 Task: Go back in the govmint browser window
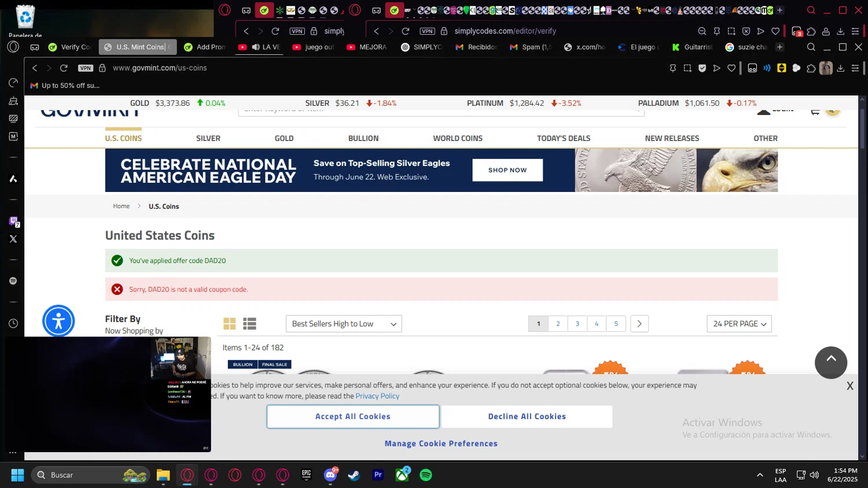[x=35, y=68]
